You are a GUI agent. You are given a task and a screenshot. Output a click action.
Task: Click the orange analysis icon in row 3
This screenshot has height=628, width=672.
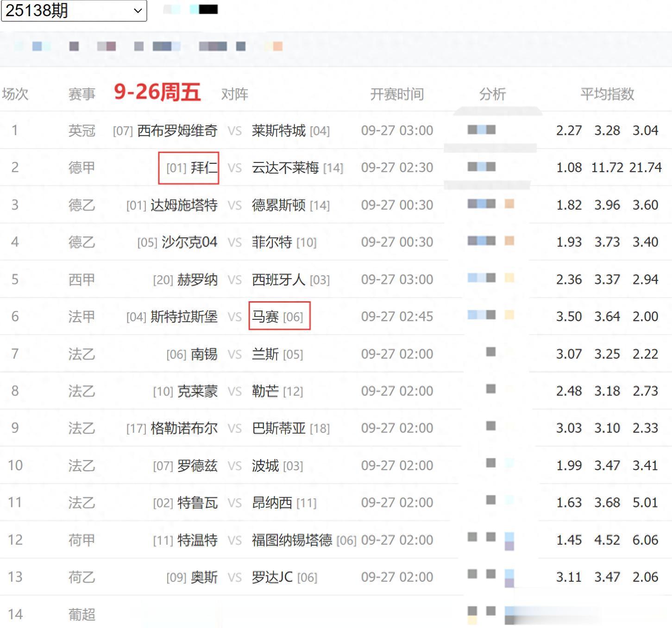[x=509, y=204]
